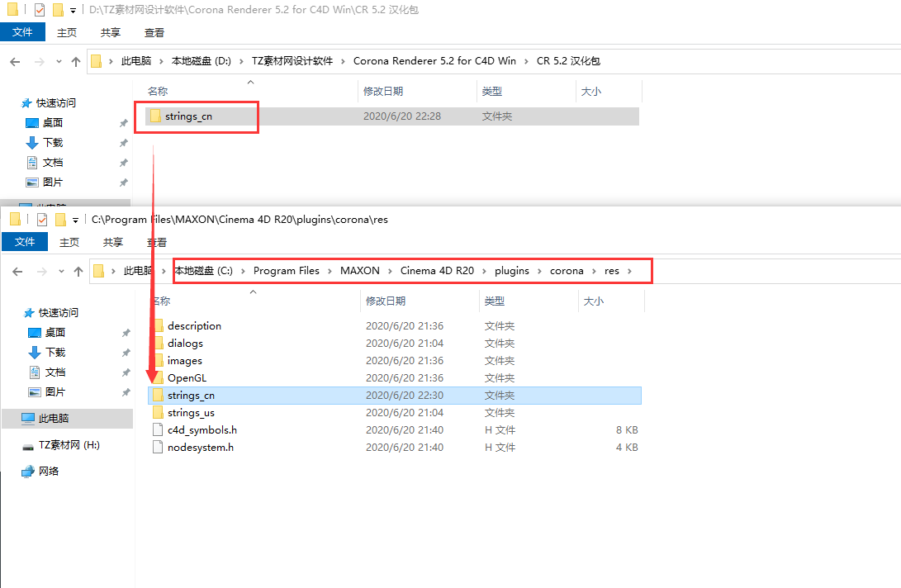
Task: Click the TZ素材网设计软件 breadcrumb
Action: 292,61
